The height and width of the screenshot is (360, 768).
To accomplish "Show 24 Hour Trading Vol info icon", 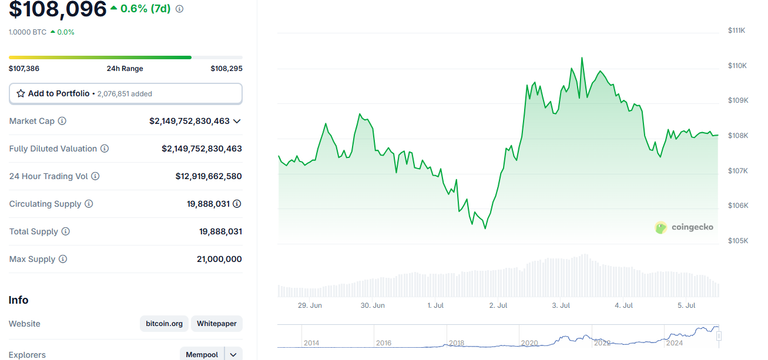I will point(95,176).
